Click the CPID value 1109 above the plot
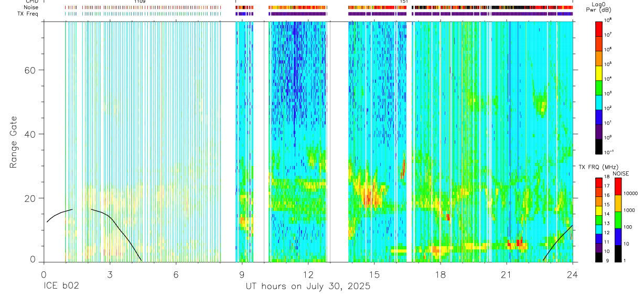644x297 pixels. point(139,2)
